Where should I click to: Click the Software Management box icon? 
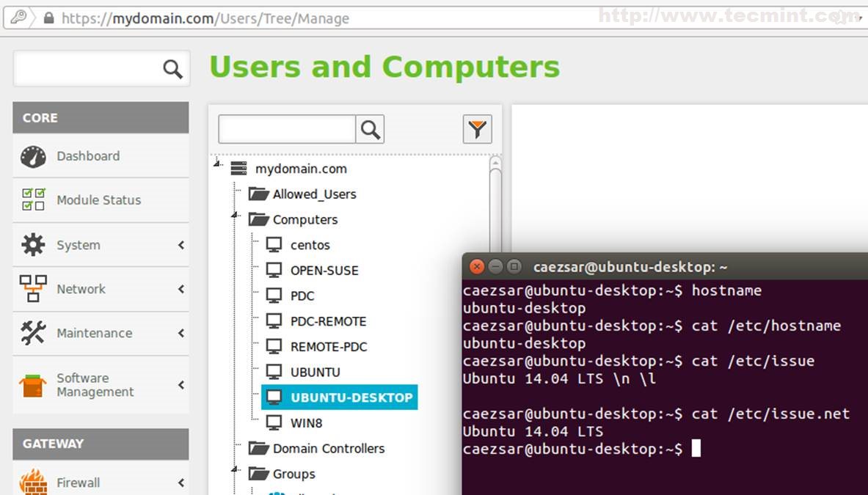click(x=33, y=385)
